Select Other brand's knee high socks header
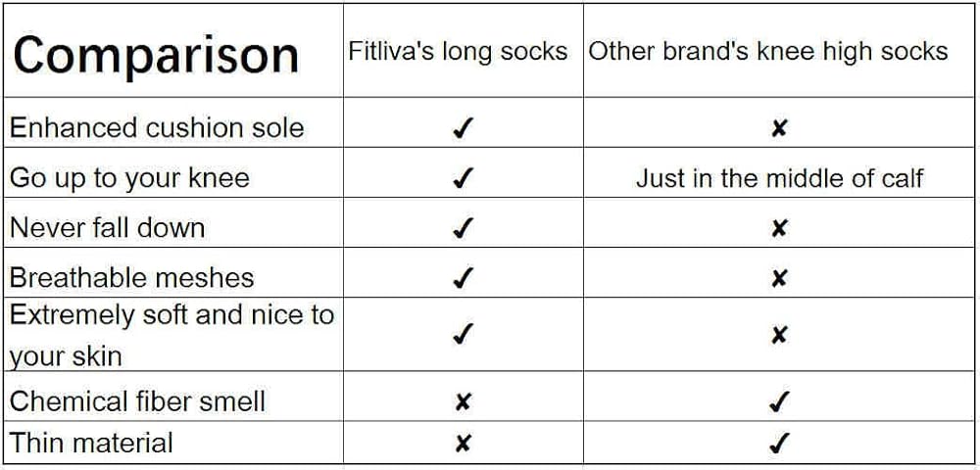This screenshot has height=470, width=980. pos(768,52)
